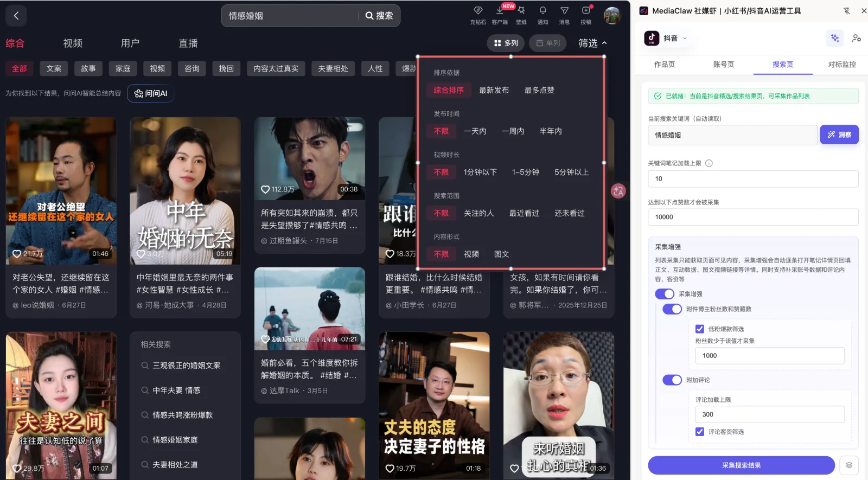868x480 pixels.
Task: Click the 采集搜索结果 button
Action: pyautogui.click(x=741, y=465)
